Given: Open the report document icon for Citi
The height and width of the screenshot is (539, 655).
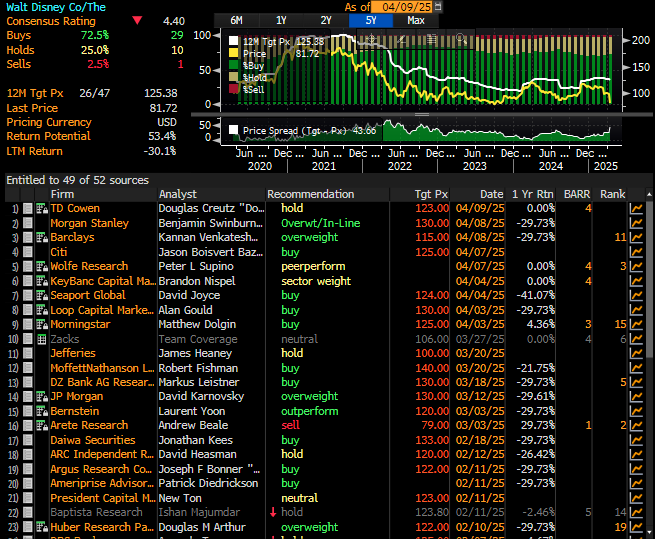Looking at the screenshot, I should (x=28, y=252).
